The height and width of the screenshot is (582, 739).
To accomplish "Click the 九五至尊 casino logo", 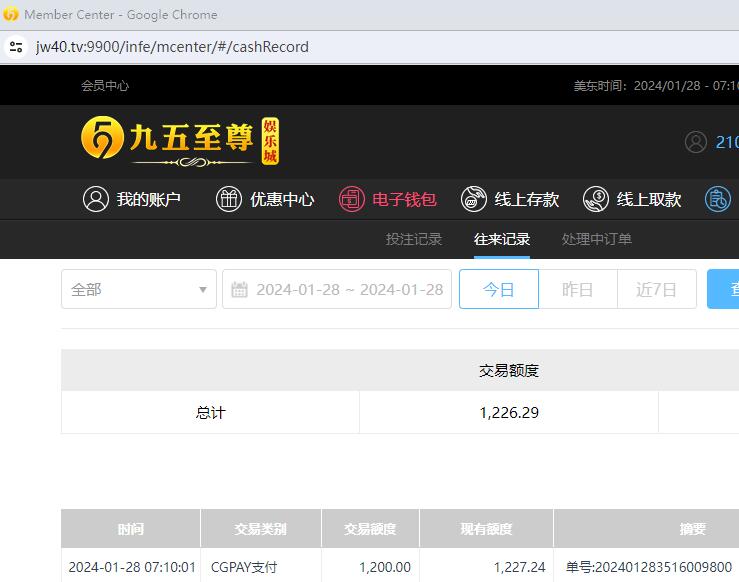I will click(180, 141).
